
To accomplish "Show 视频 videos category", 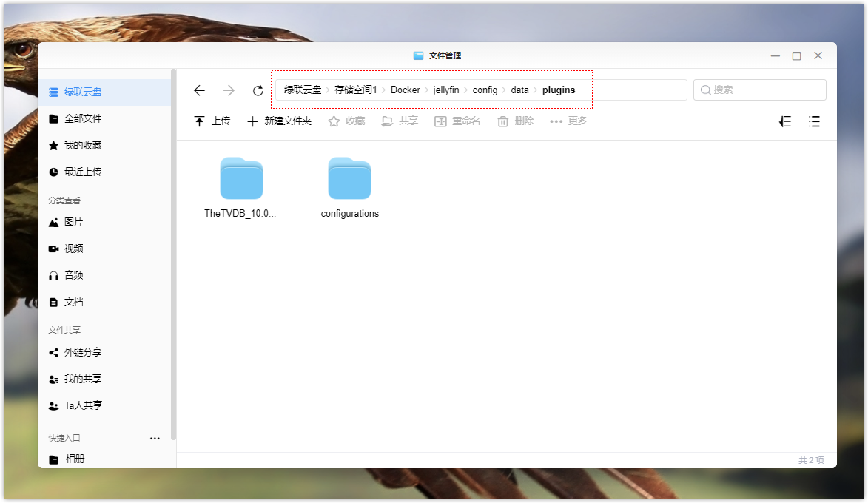I will (73, 249).
